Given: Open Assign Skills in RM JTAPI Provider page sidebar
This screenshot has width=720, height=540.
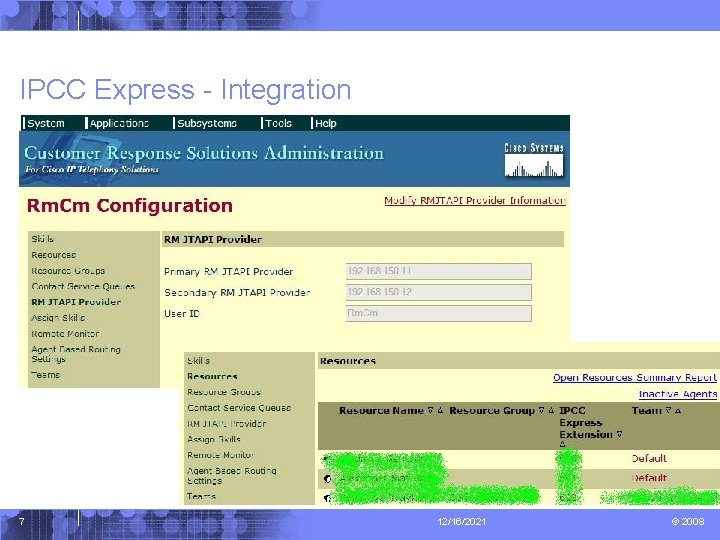Looking at the screenshot, I should coord(58,318).
